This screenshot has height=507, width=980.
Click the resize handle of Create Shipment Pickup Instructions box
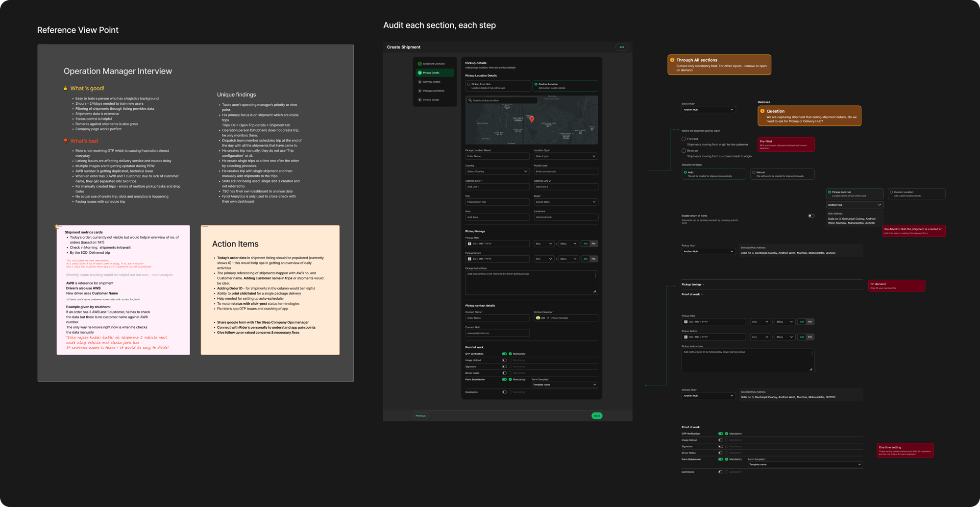pyautogui.click(x=595, y=291)
